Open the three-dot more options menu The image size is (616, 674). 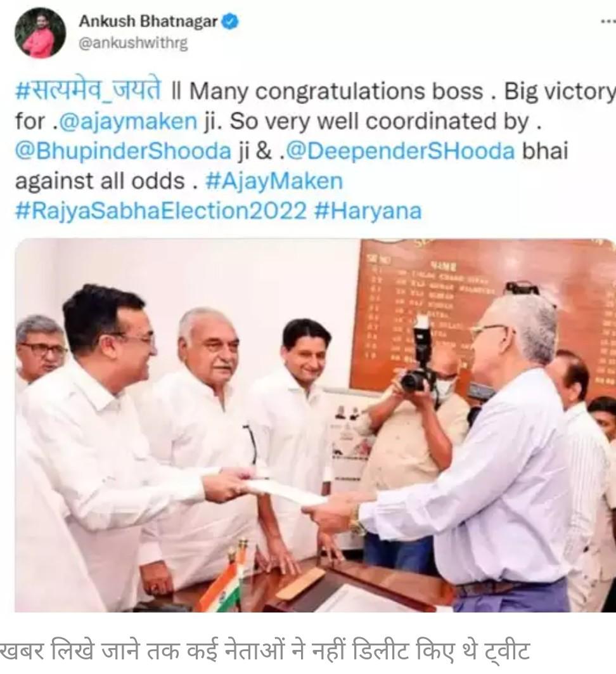pos(607,21)
